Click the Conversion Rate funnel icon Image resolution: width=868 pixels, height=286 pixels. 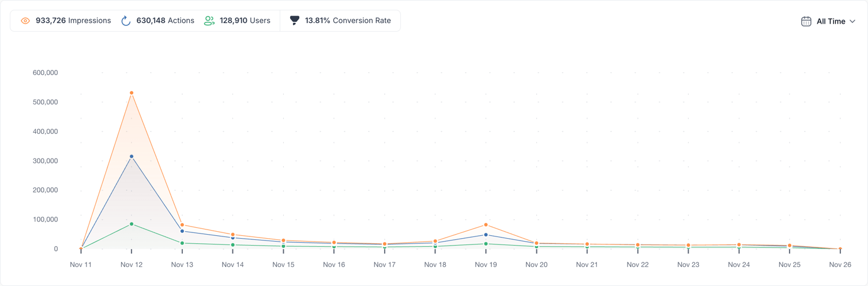[x=295, y=21]
